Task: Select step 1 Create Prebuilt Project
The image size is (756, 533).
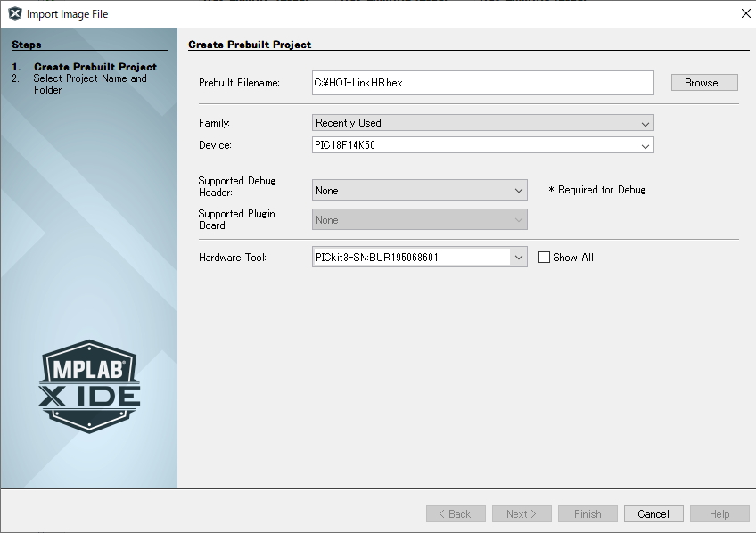Action: [95, 67]
